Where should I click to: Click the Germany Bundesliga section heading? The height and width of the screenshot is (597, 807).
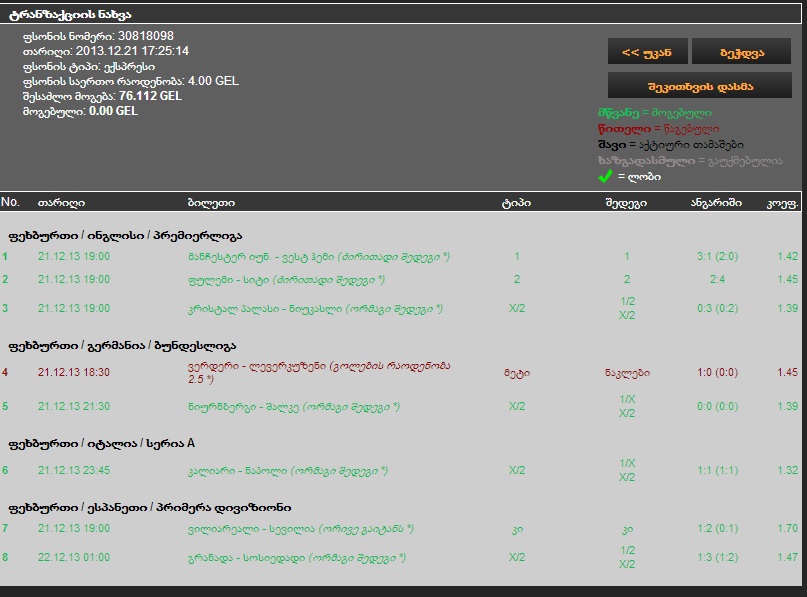(122, 346)
